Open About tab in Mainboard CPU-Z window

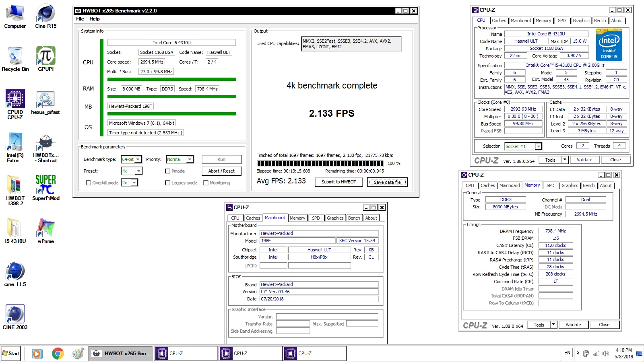tap(371, 218)
